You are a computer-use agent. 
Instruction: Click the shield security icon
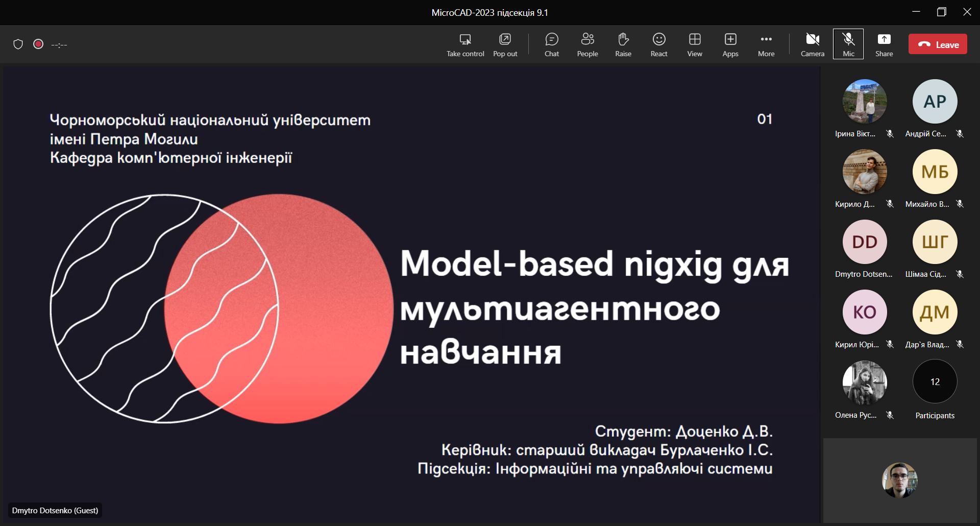[18, 44]
